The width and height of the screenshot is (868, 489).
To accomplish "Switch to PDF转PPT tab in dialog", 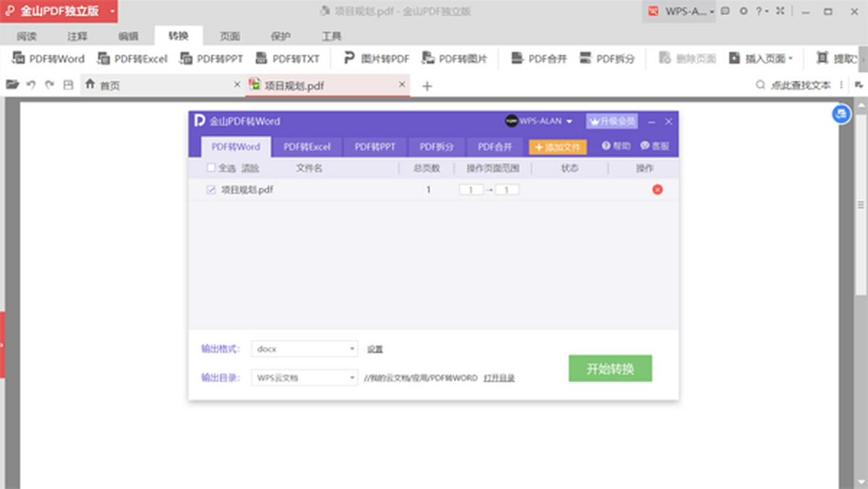I will pyautogui.click(x=375, y=147).
